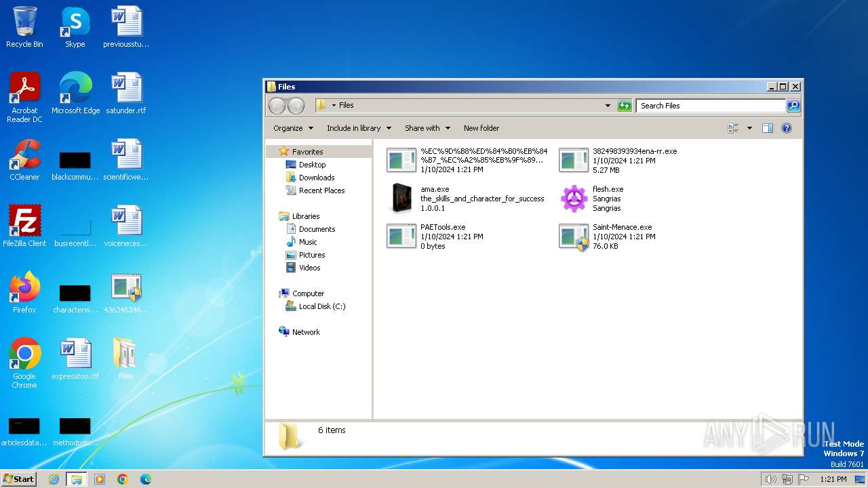
Task: Open the view options dropdown arrow
Action: (x=749, y=128)
